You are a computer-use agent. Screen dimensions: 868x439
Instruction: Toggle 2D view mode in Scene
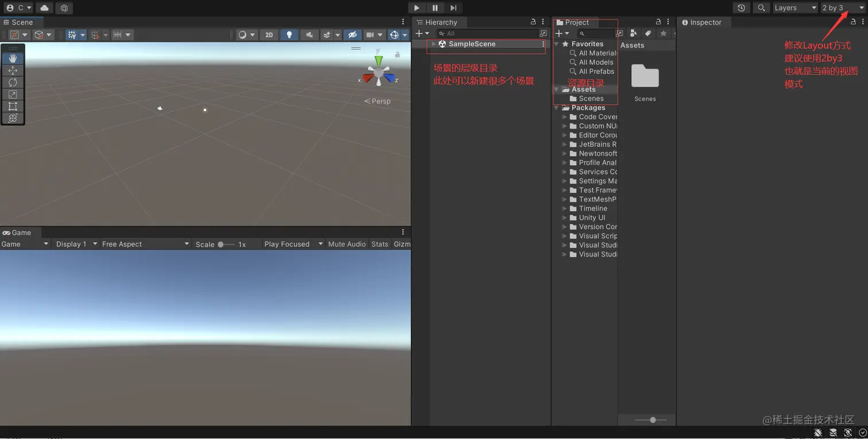click(269, 35)
